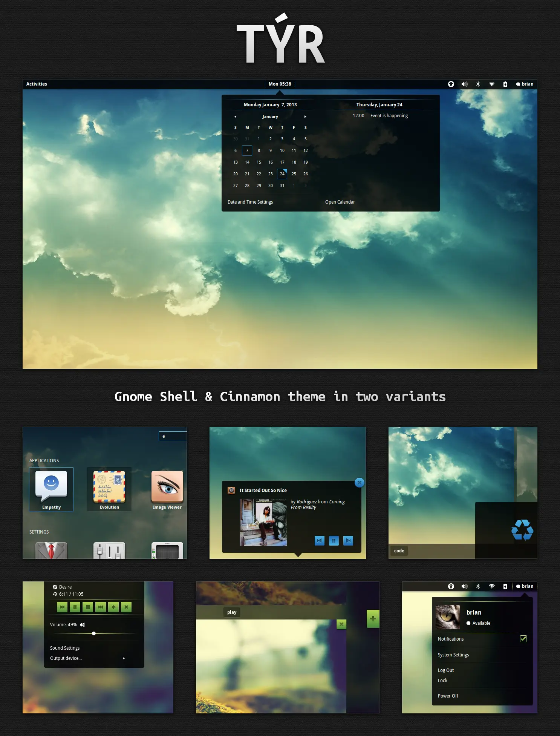Go to previous month in calendar
The height and width of the screenshot is (736, 560).
pos(235,117)
